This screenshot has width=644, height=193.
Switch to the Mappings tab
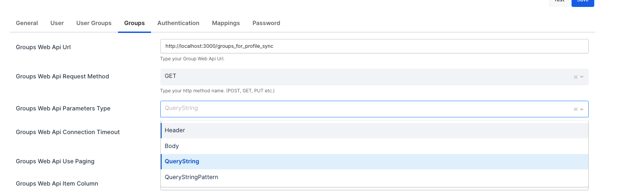226,23
